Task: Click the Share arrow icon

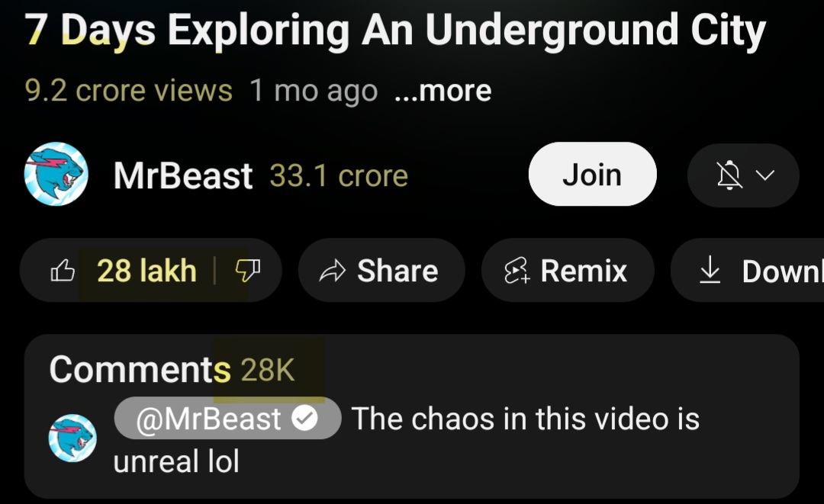Action: [332, 271]
